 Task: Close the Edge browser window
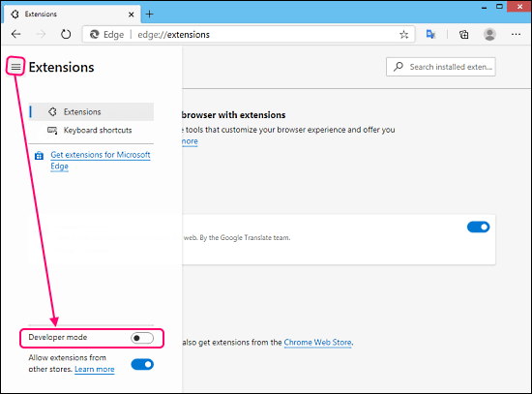click(519, 7)
